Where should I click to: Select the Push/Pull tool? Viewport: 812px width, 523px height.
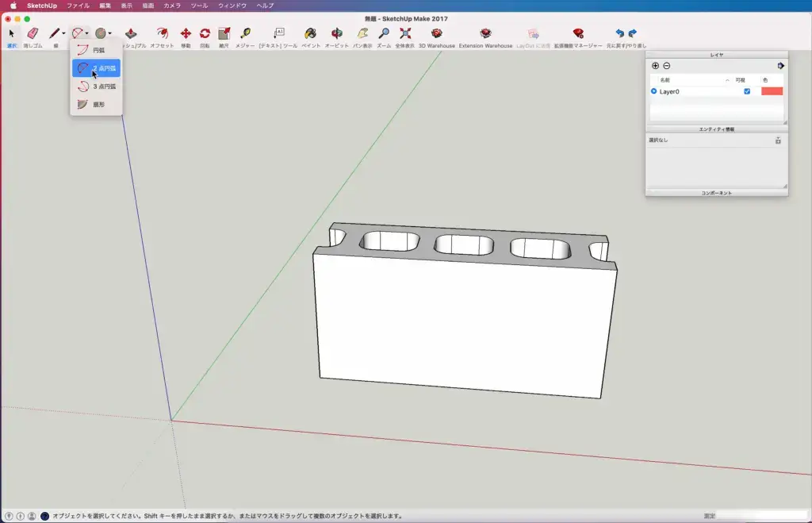131,33
